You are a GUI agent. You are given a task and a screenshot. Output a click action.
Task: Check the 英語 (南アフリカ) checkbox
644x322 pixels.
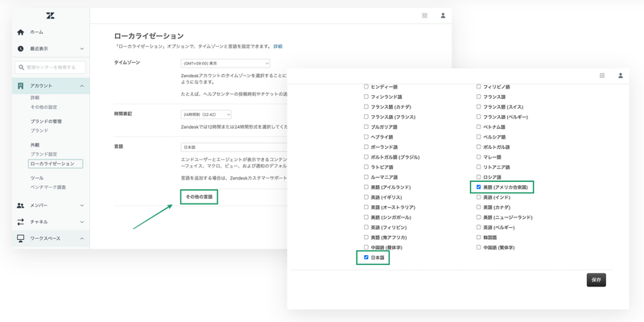366,237
